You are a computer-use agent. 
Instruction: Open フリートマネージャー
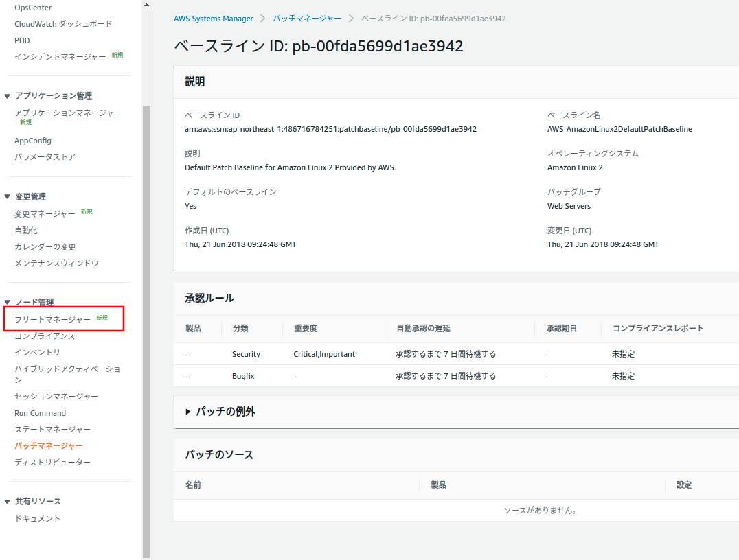tap(52, 319)
